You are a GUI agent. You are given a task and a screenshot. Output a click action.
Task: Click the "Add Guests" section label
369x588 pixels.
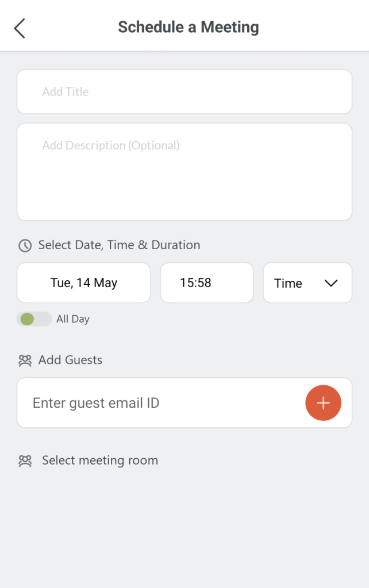[x=70, y=360]
